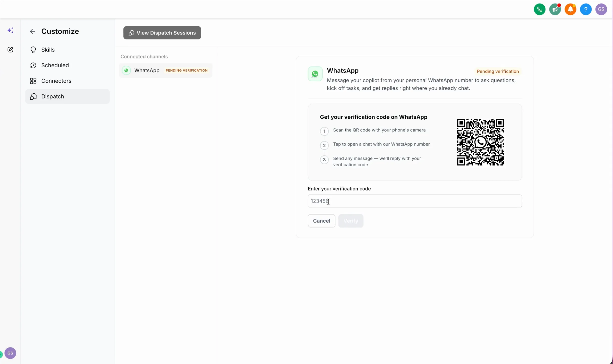This screenshot has width=613, height=364.
Task: Click the 'Send any message' step text
Action: click(377, 161)
